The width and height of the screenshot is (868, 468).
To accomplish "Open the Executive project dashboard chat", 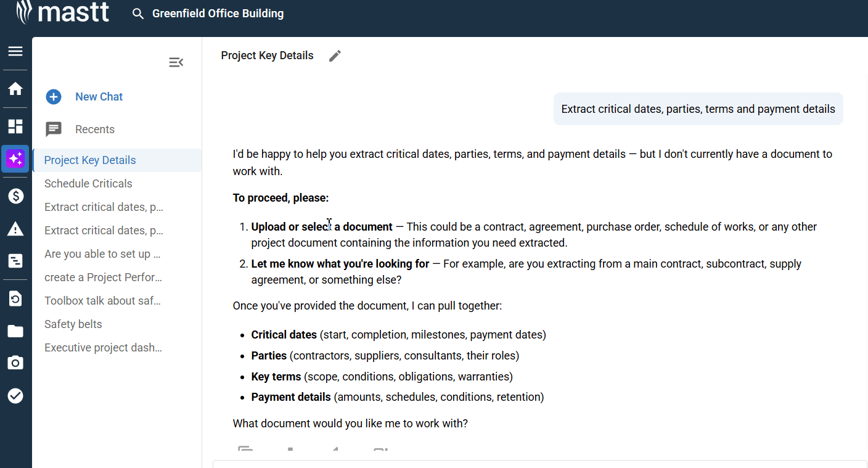I will click(x=103, y=348).
